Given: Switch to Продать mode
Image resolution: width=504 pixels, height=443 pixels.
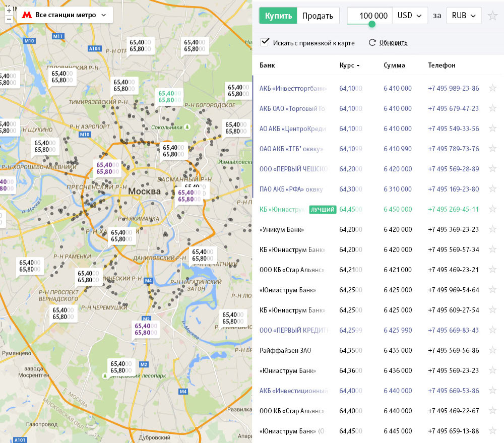Looking at the screenshot, I should pos(318,16).
